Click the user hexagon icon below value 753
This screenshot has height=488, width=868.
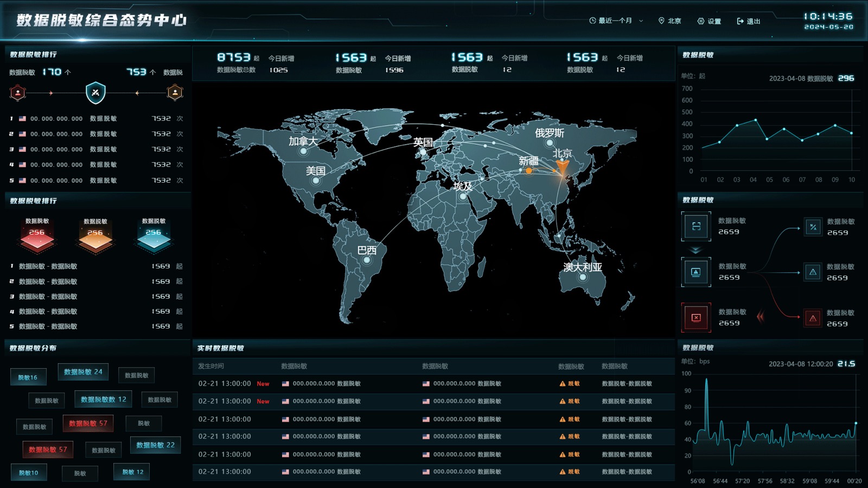[x=175, y=93]
